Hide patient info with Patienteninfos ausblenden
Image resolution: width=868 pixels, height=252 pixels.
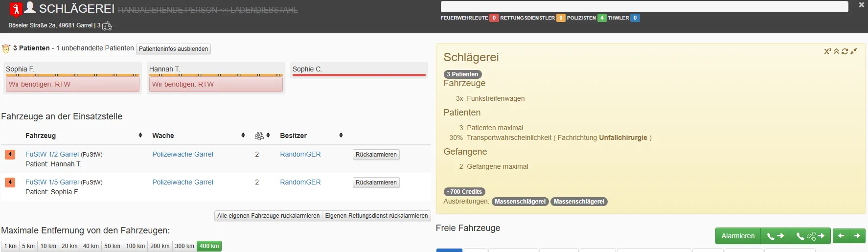pyautogui.click(x=173, y=49)
